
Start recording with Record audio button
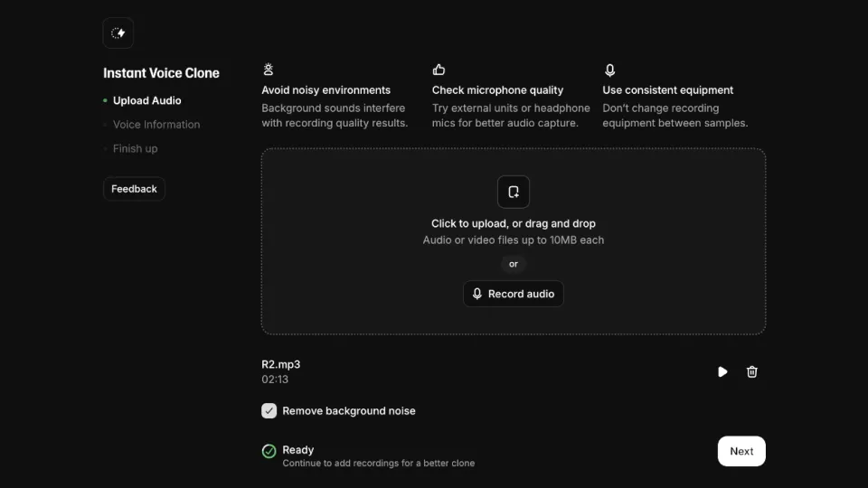point(514,294)
